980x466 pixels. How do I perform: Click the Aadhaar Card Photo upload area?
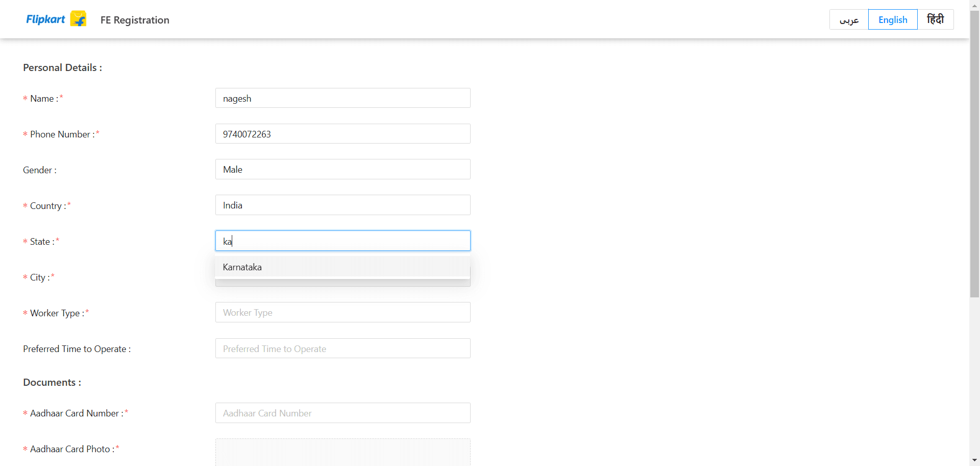click(x=342, y=452)
